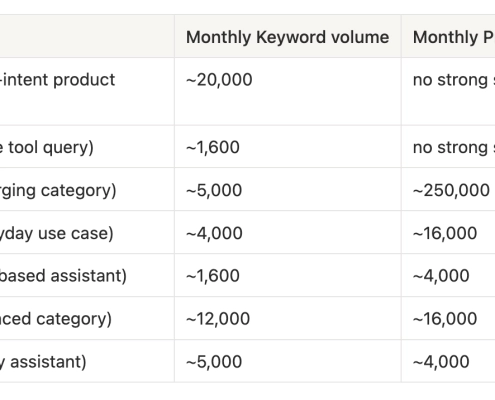Click the first ~1,600 keyword volume cell

pyautogui.click(x=288, y=147)
